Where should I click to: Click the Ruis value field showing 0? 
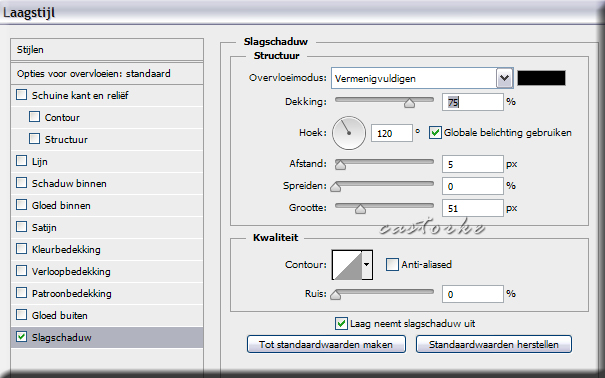[473, 294]
